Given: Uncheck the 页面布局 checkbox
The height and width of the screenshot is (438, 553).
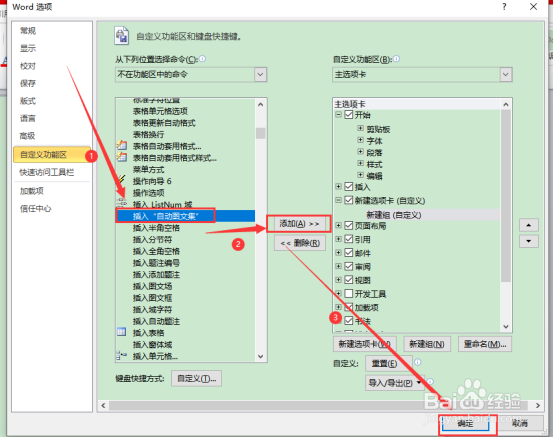Looking at the screenshot, I should tap(348, 225).
